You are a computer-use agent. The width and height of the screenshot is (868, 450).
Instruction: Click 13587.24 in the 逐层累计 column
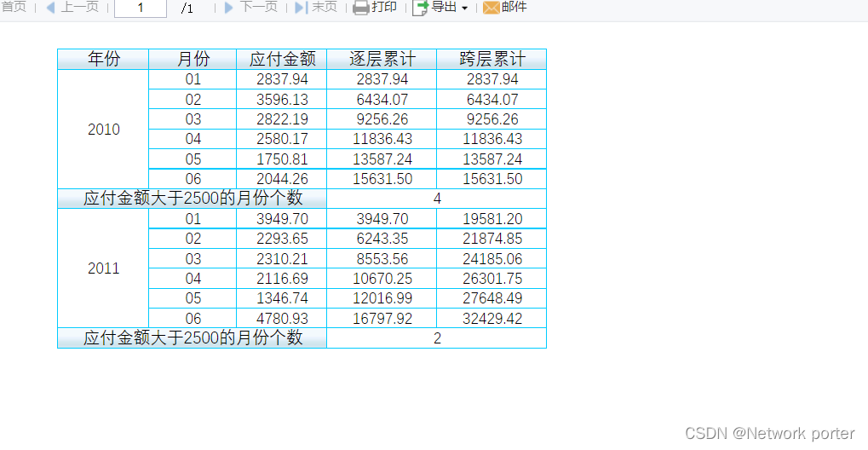(382, 159)
